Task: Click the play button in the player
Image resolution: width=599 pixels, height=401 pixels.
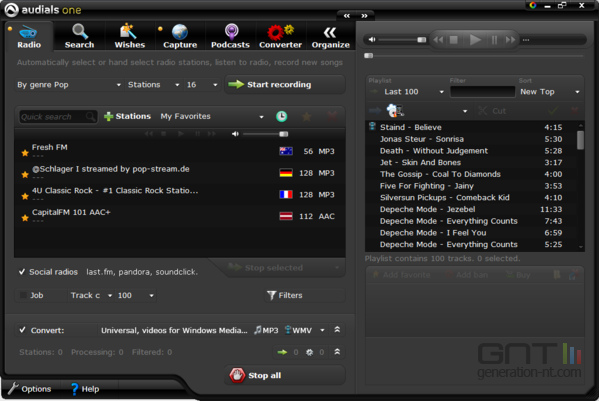Action: pos(475,40)
